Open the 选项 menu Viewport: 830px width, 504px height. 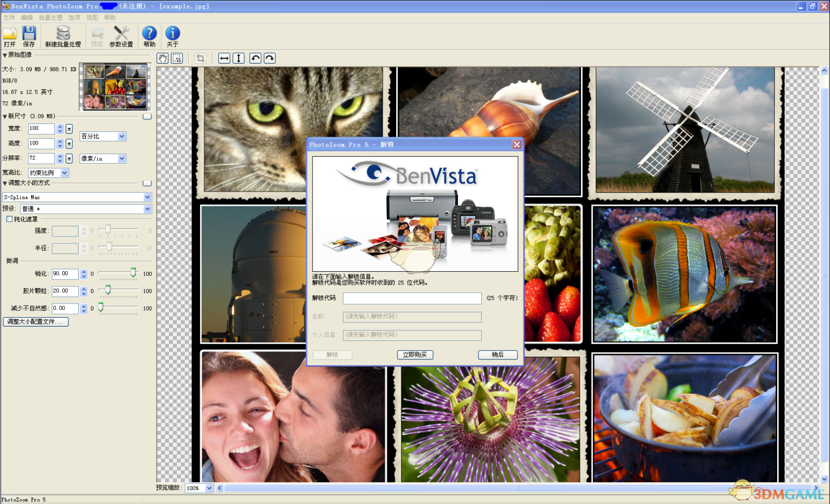[x=74, y=18]
